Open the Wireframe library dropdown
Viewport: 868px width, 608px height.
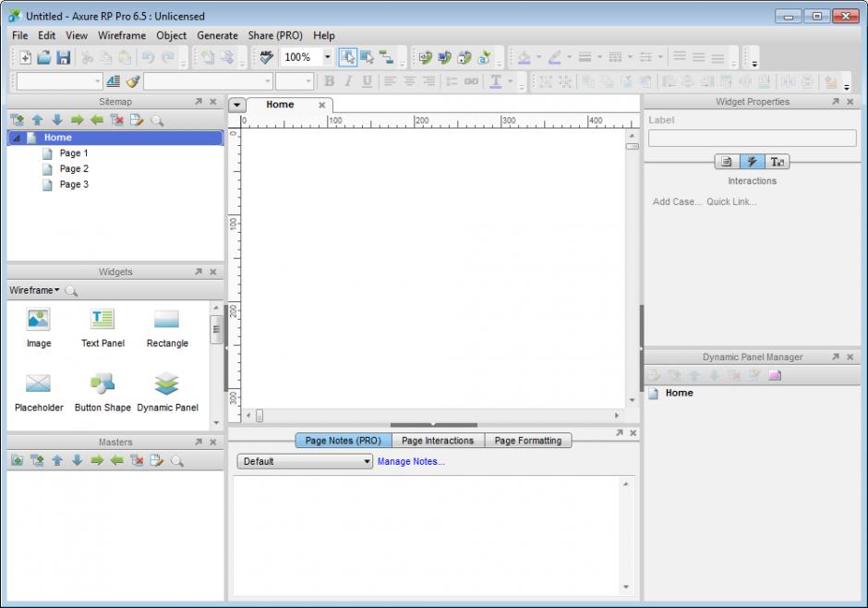[x=34, y=290]
